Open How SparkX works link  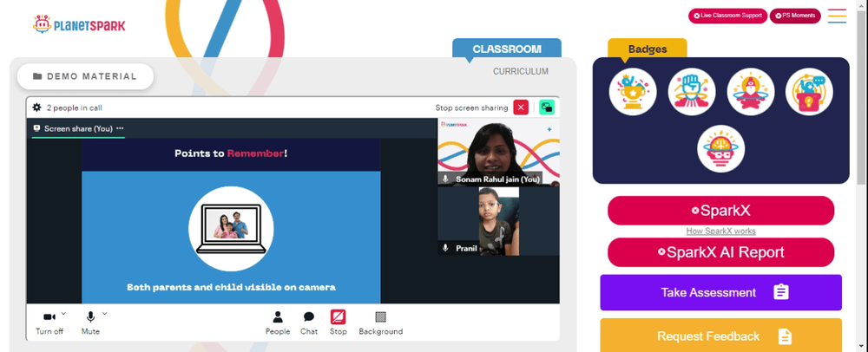(720, 231)
